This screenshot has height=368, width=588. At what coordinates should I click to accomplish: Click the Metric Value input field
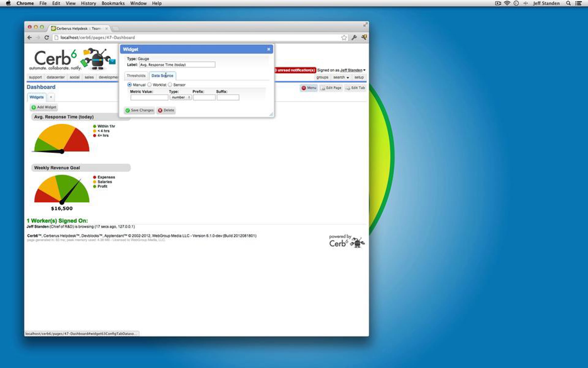coord(149,97)
